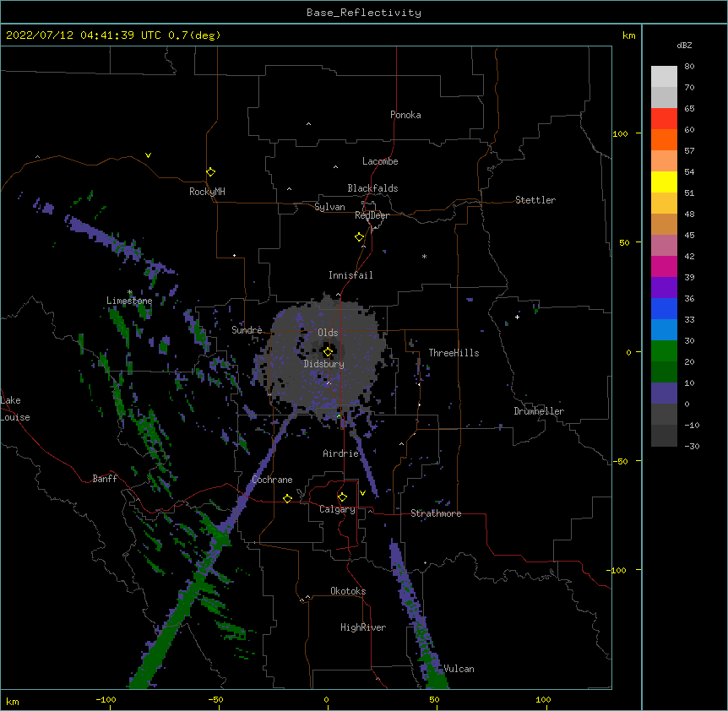The width and height of the screenshot is (728, 711).
Task: Click the yellow marker near RockyMH
Action: point(210,172)
